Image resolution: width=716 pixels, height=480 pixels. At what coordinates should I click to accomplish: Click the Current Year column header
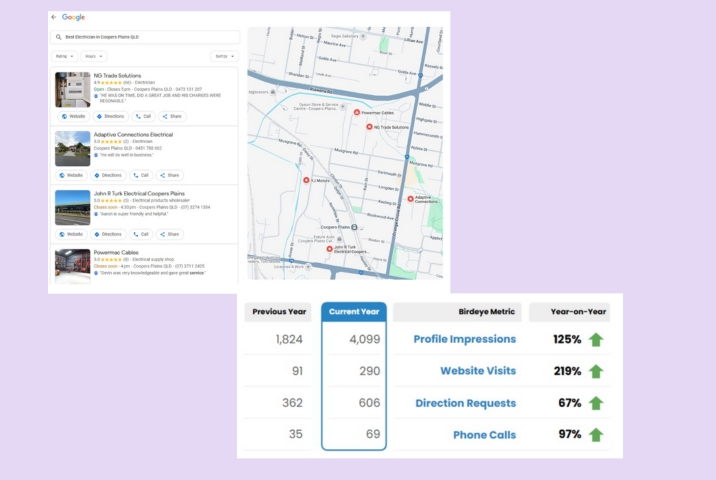[x=354, y=312]
